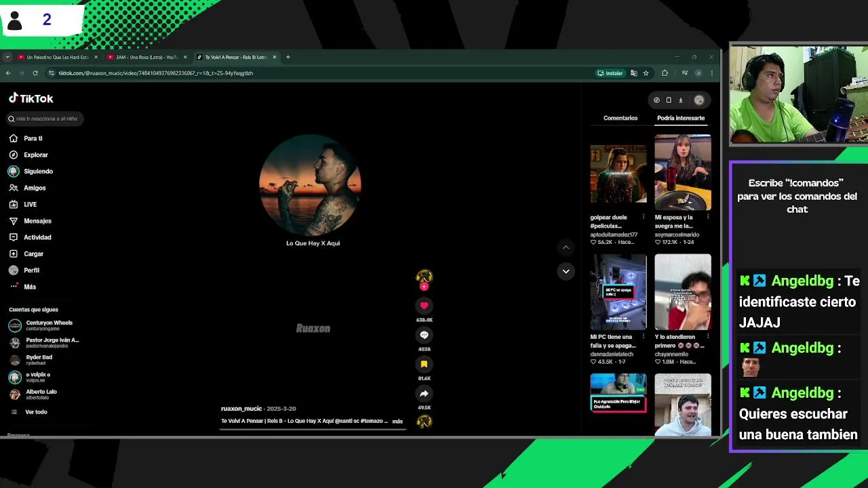Click the TikTok download app icon
The image size is (868, 488).
pyautogui.click(x=681, y=100)
